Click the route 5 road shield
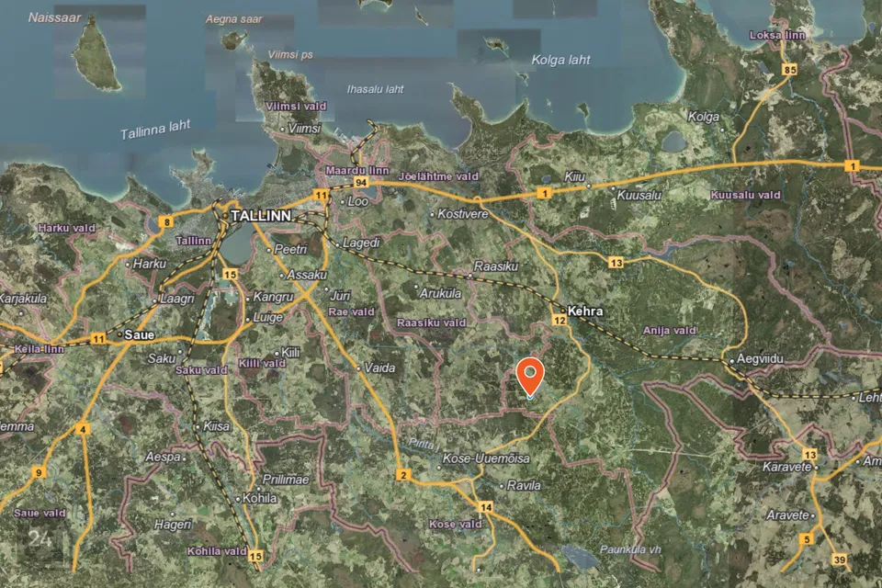Viewport: 882px width, 588px height. [807, 539]
